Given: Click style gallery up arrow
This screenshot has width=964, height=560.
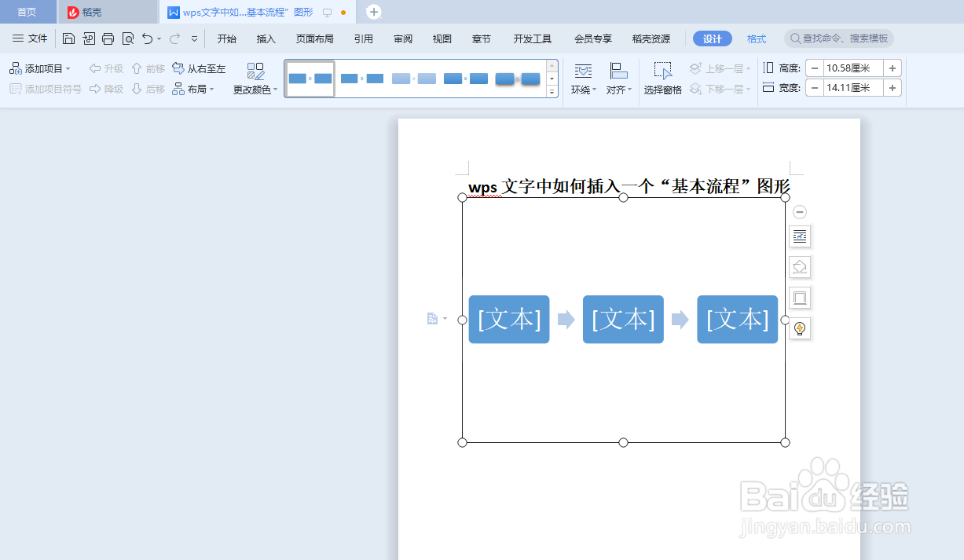Looking at the screenshot, I should coord(552,66).
